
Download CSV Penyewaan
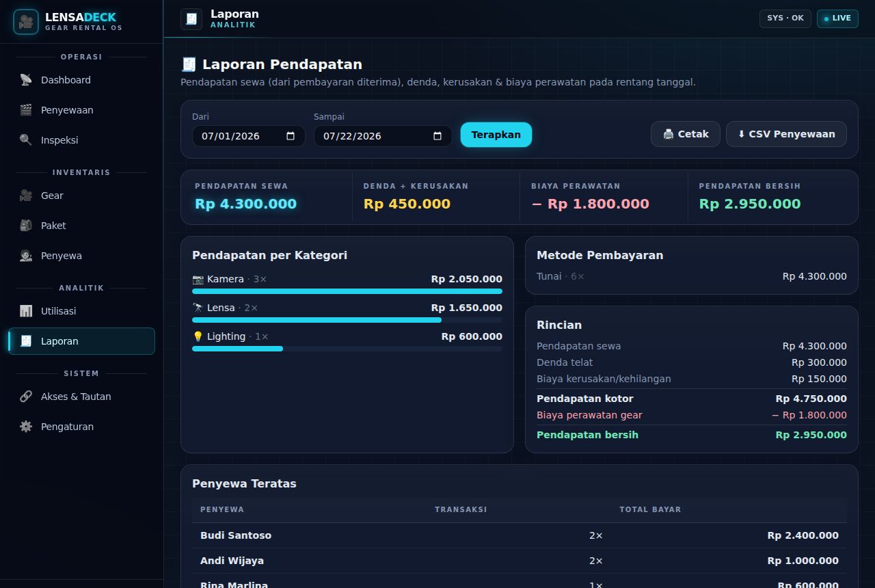pos(786,134)
